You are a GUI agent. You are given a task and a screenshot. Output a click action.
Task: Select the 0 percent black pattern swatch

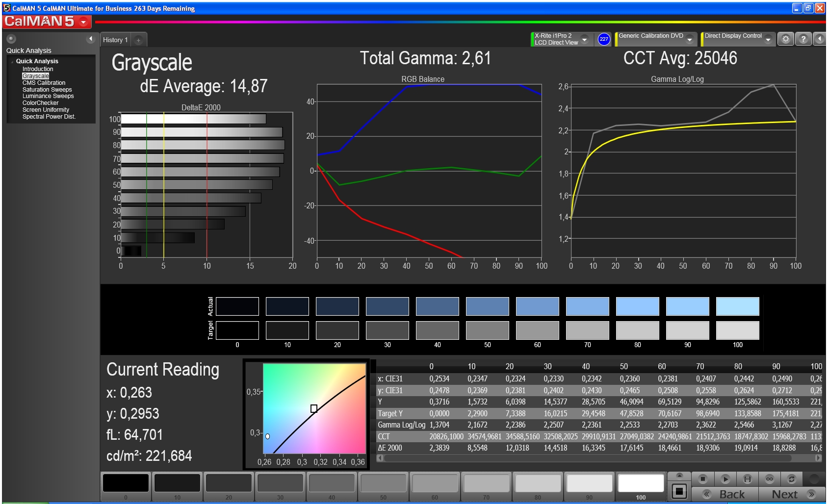point(126,483)
